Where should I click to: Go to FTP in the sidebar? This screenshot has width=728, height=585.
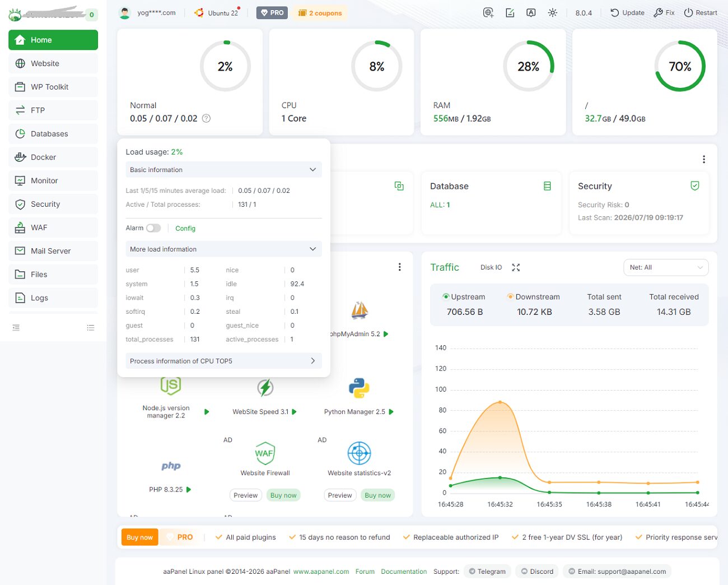(x=53, y=110)
